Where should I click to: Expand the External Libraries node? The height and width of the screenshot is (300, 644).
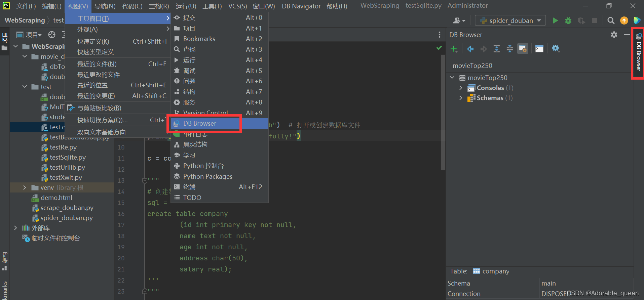pyautogui.click(x=16, y=228)
